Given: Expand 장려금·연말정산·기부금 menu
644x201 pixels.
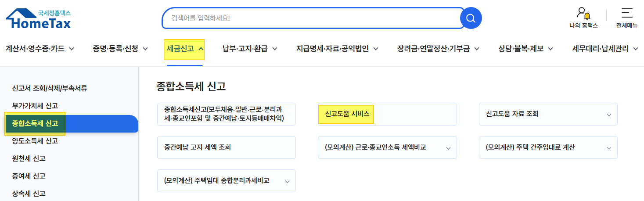Looking at the screenshot, I should coord(438,48).
